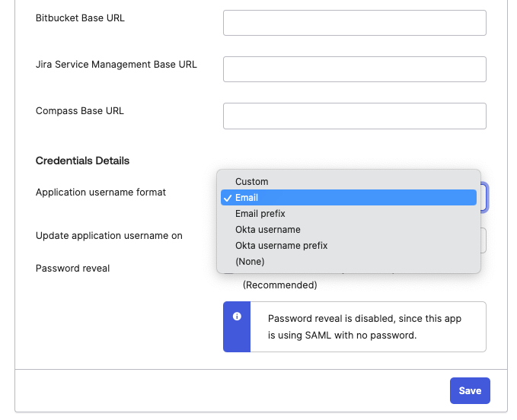Choose the Email prefix option
Screen dimensions: 517x420
260,214
